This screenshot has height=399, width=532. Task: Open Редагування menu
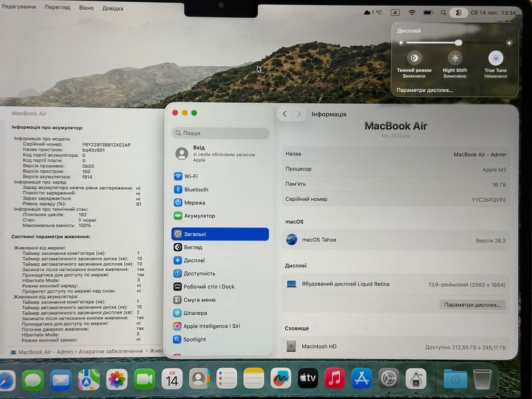coord(19,7)
